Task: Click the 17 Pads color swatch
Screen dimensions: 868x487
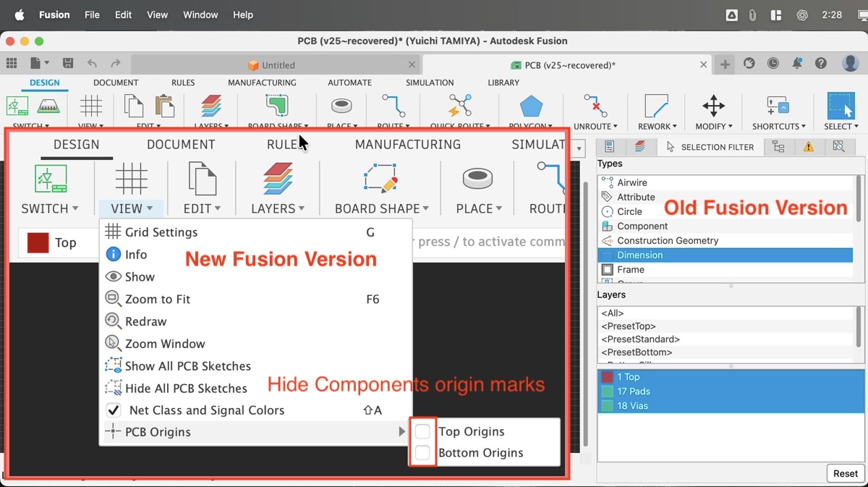Action: [x=606, y=391]
